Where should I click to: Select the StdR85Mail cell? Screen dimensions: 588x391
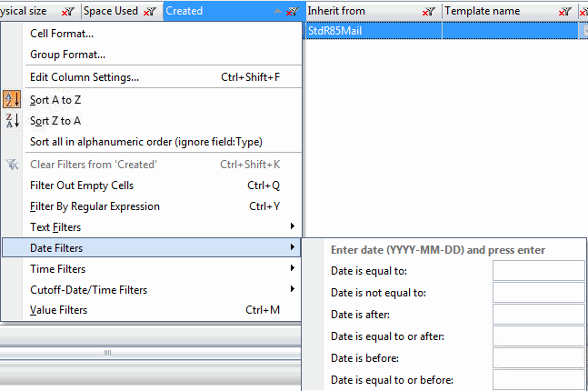click(374, 30)
